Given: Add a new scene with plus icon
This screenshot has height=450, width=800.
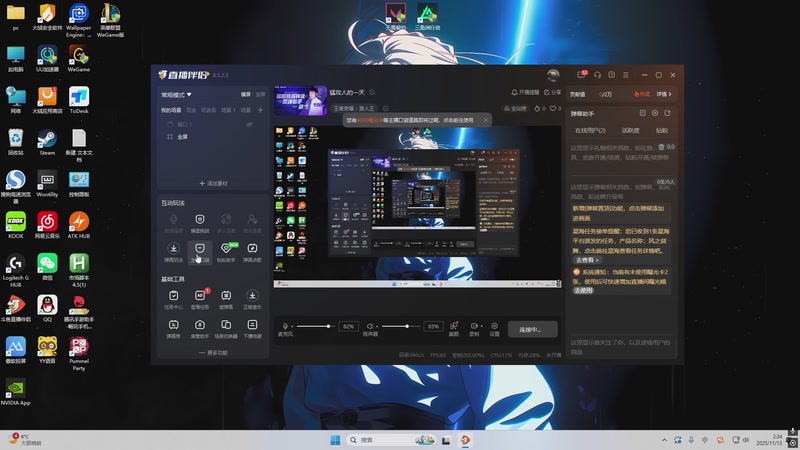Looking at the screenshot, I should click(x=260, y=110).
